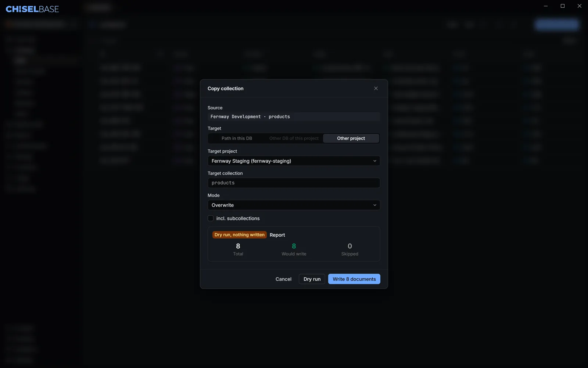The image size is (588, 368).
Task: Select the Path in this DB tab
Action: point(237,138)
